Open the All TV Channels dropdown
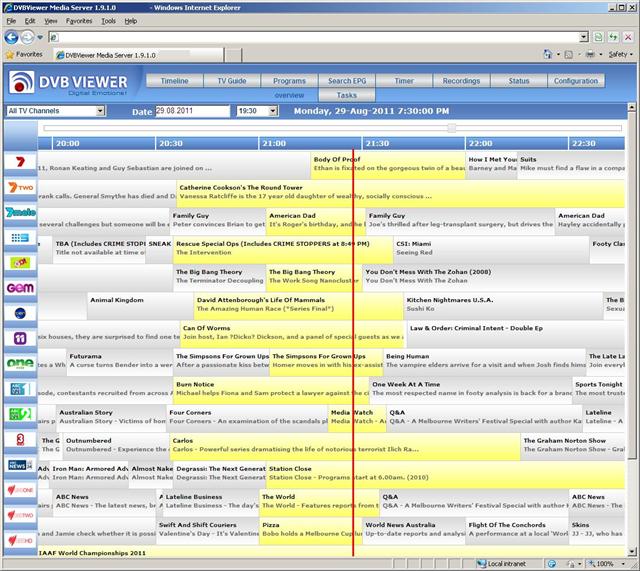Screen dimensions: 640x571 56,111
